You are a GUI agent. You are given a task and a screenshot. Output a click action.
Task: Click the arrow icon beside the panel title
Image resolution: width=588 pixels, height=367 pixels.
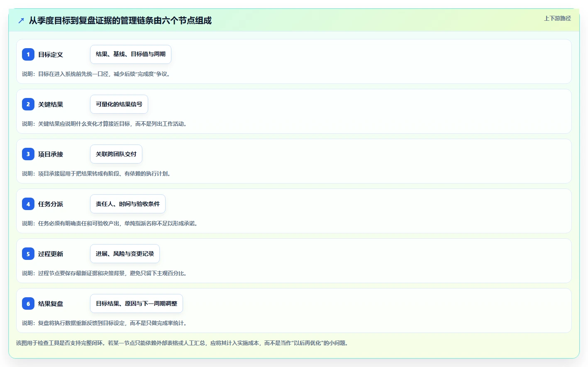21,20
